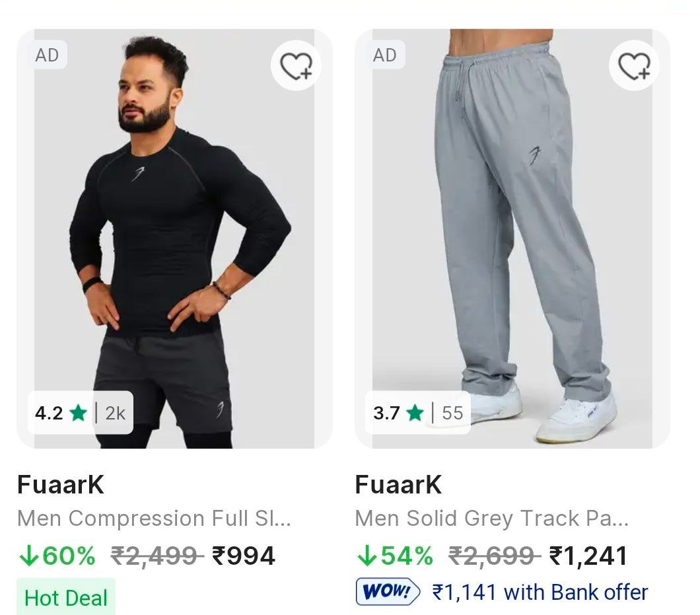Tap the green star in 4.2 rating
700x615 pixels.
(78, 413)
